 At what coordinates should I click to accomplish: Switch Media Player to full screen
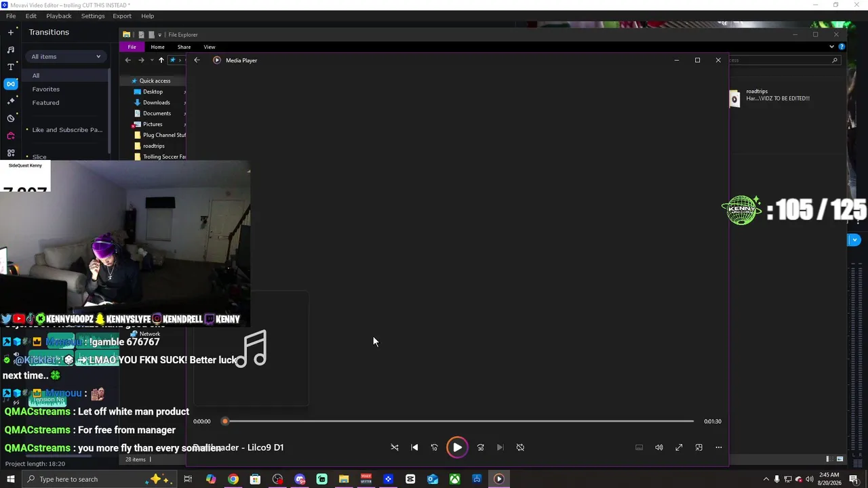679,447
